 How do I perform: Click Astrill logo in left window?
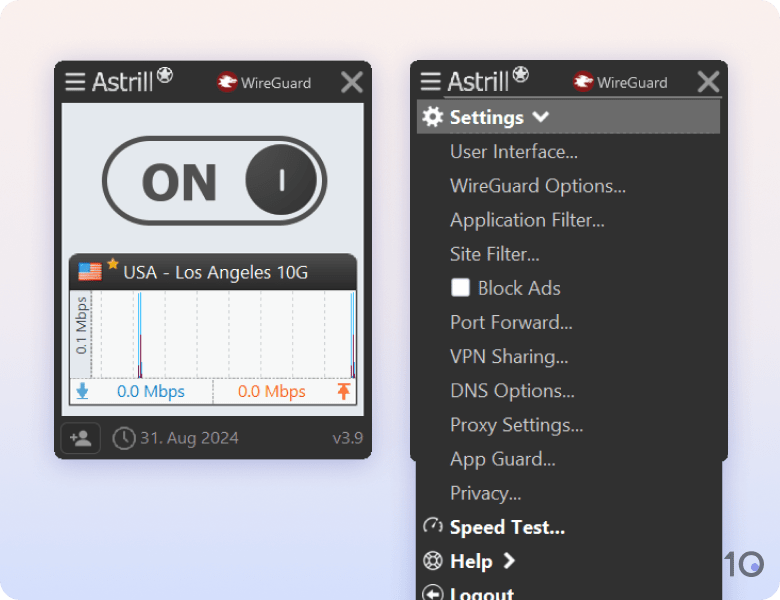132,80
